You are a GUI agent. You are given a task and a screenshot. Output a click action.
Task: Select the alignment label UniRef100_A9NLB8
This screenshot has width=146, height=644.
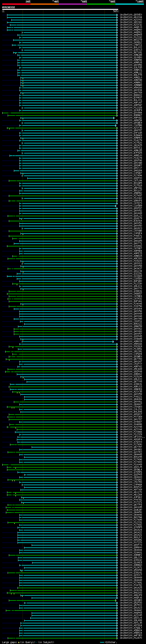[131, 55]
